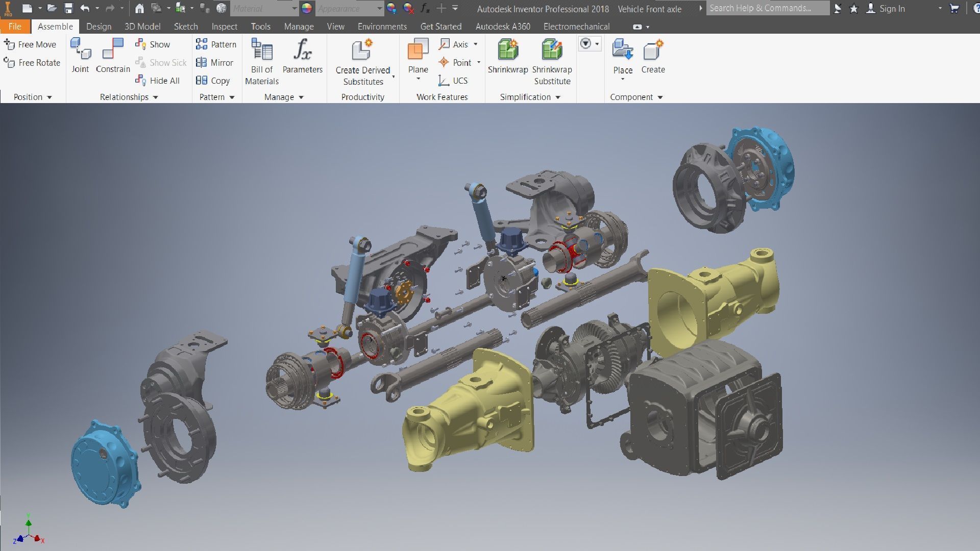
Task: Expand the Relationships panel dropdown
Action: click(155, 97)
